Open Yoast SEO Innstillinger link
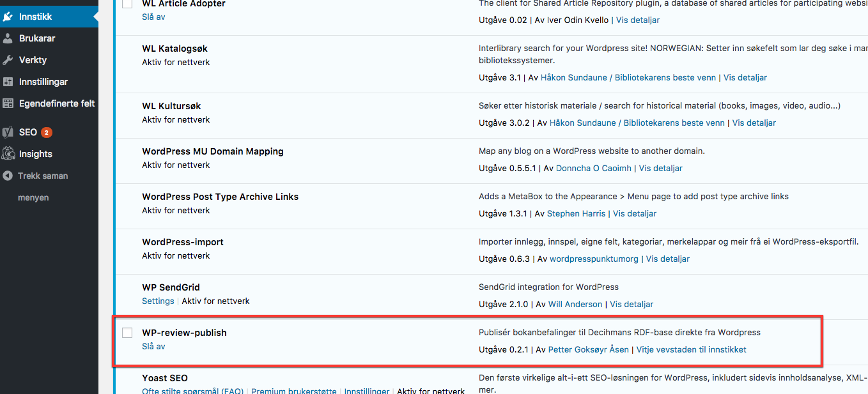The image size is (868, 394). 367,390
